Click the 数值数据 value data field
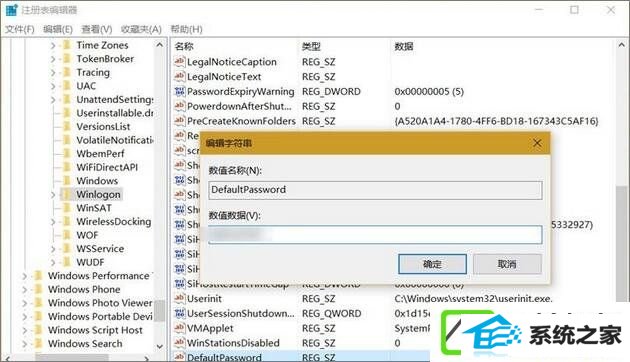630x362 pixels. pyautogui.click(x=375, y=235)
